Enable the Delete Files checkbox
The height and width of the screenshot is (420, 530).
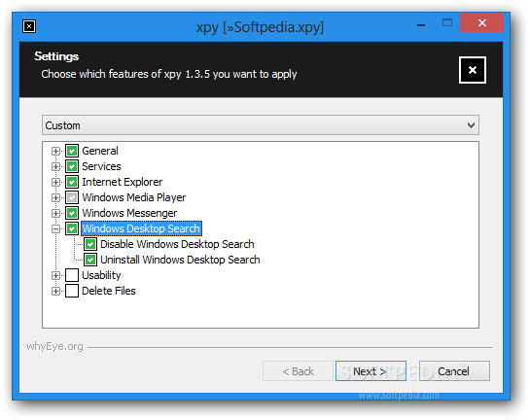click(x=72, y=291)
